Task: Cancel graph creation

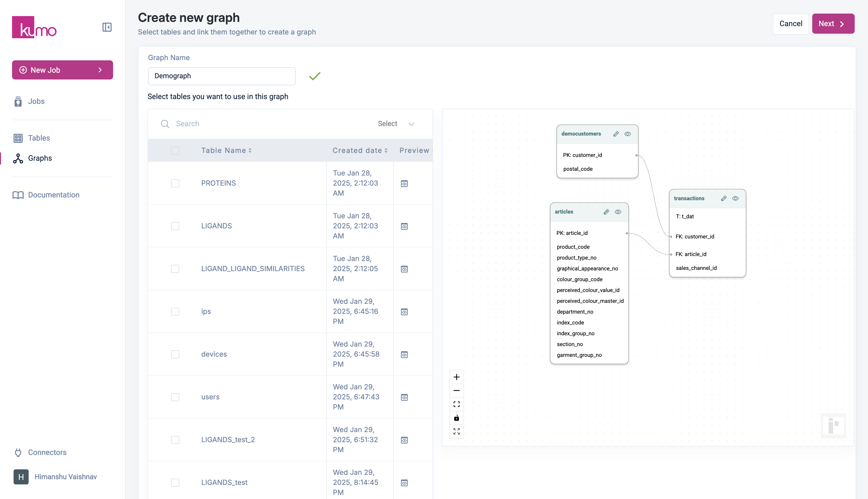Action: click(790, 24)
